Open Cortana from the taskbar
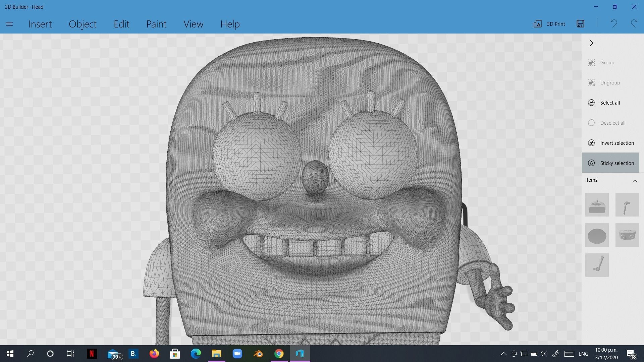 (50, 354)
